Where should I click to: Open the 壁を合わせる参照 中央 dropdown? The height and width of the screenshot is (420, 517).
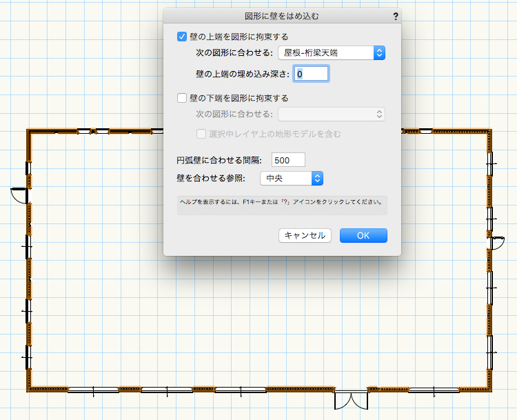[x=292, y=178]
